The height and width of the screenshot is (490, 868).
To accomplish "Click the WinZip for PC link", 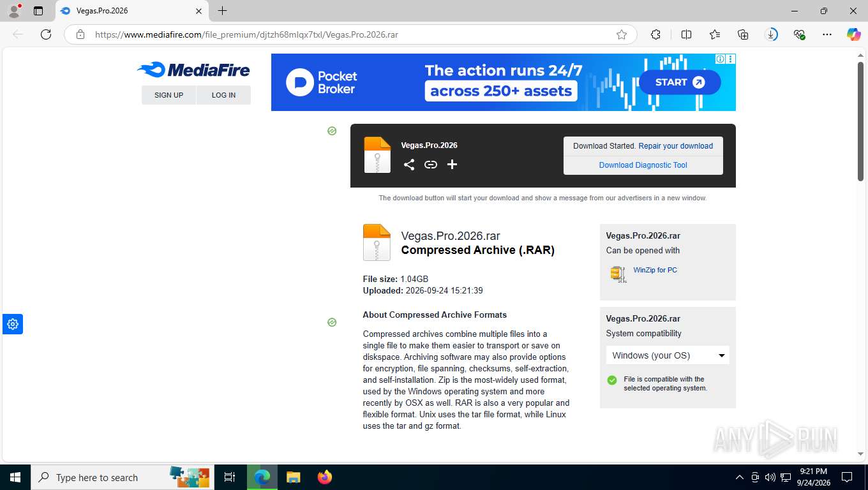I will coord(655,270).
